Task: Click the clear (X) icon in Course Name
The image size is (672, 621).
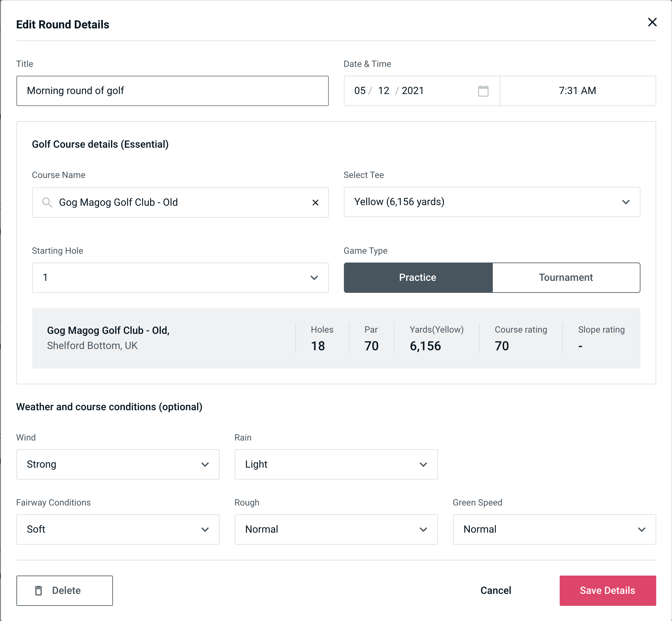Action: pyautogui.click(x=316, y=202)
